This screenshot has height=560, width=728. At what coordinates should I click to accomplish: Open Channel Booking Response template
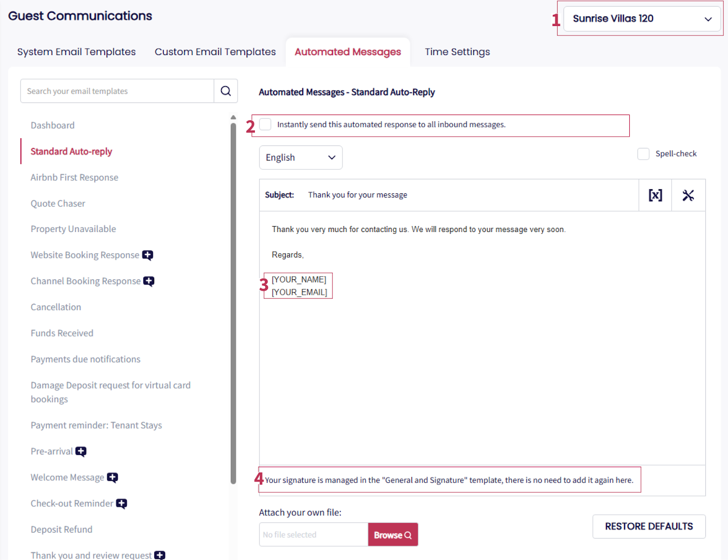tap(86, 281)
